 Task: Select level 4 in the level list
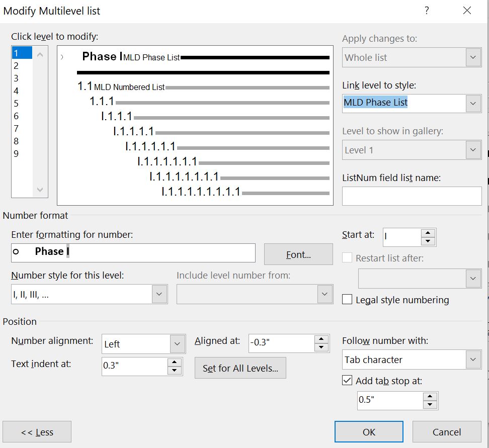(x=22, y=91)
